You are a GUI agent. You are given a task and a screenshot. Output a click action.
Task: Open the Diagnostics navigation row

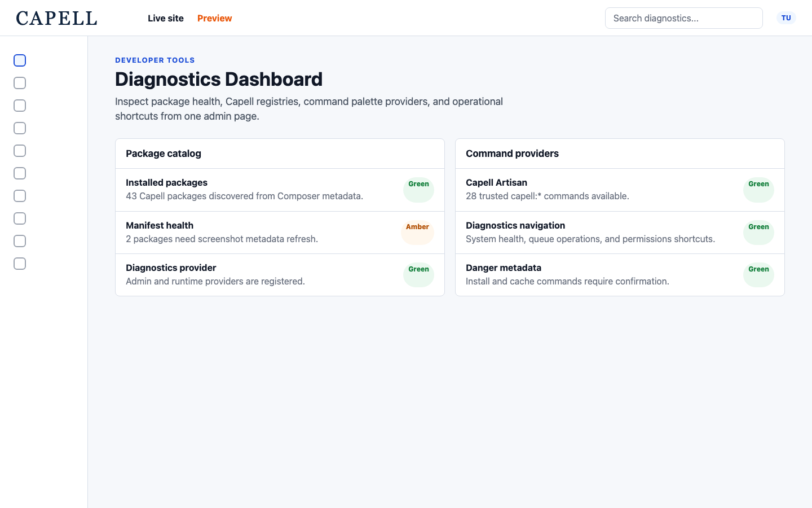point(620,233)
